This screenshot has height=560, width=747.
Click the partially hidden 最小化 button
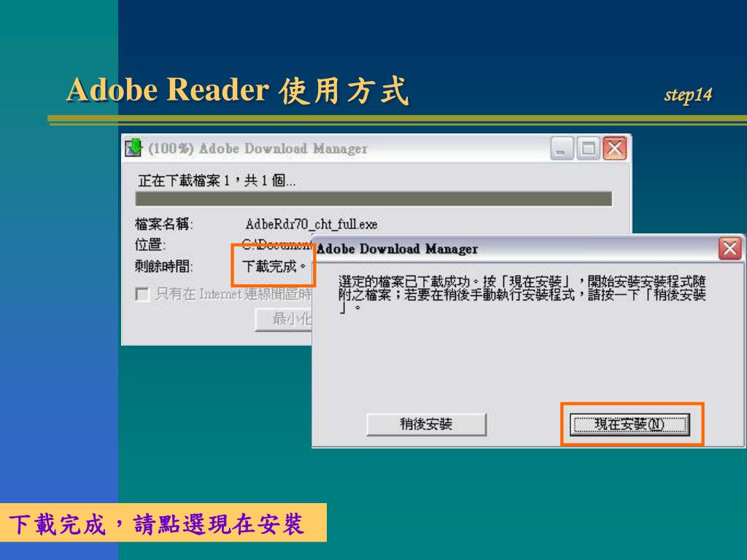(x=284, y=319)
